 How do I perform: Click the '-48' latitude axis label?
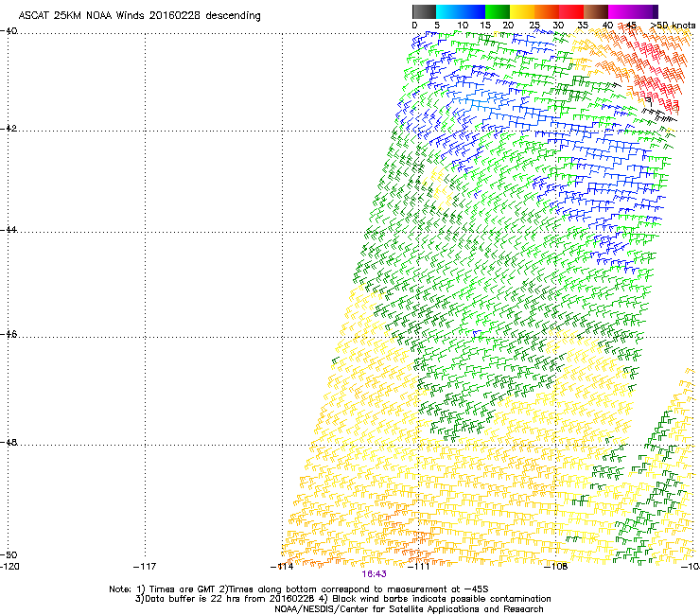point(9,442)
